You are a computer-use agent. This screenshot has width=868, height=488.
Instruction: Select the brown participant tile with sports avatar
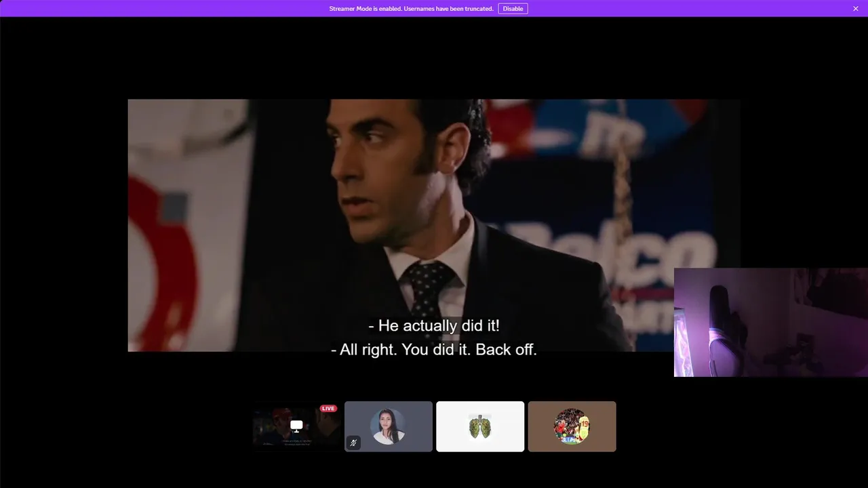click(572, 426)
